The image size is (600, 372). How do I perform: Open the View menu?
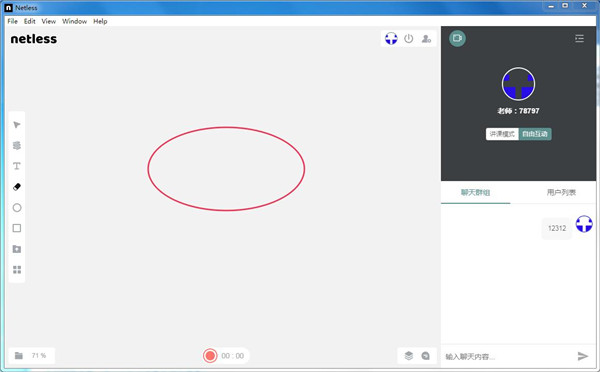[x=49, y=21]
